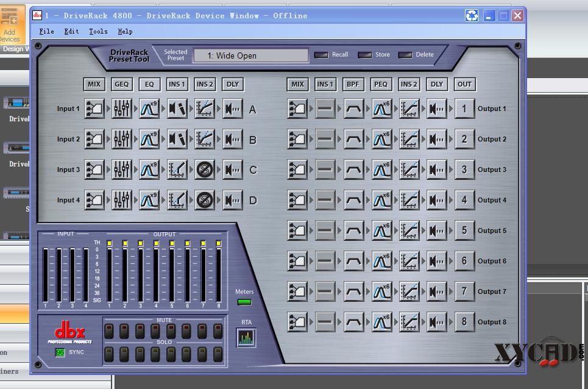The height and width of the screenshot is (389, 588).
Task: Open the Help menu
Action: click(x=125, y=32)
